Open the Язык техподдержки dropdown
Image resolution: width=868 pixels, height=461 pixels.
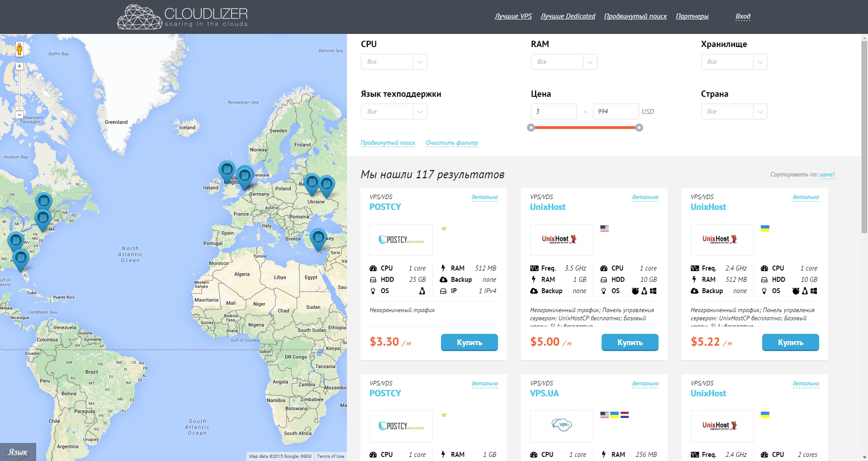click(x=394, y=112)
